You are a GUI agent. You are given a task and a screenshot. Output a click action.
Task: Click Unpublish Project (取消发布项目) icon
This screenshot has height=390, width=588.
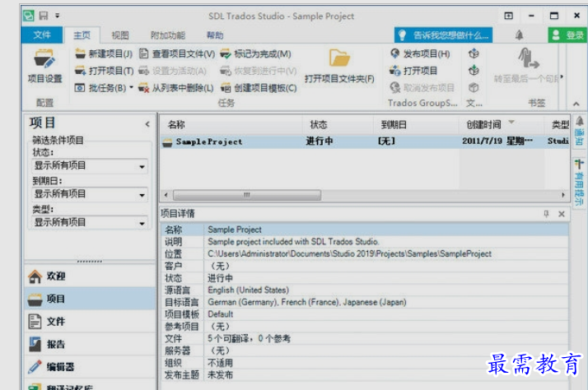[394, 88]
